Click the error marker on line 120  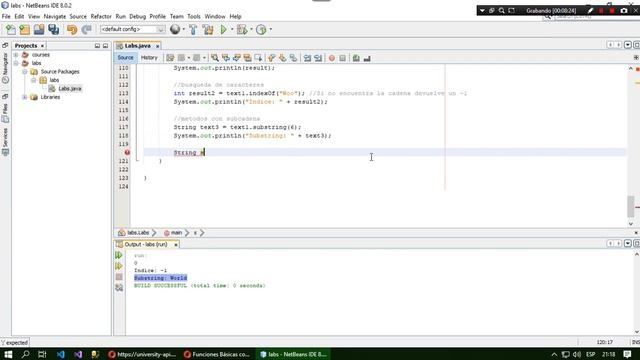click(127, 152)
